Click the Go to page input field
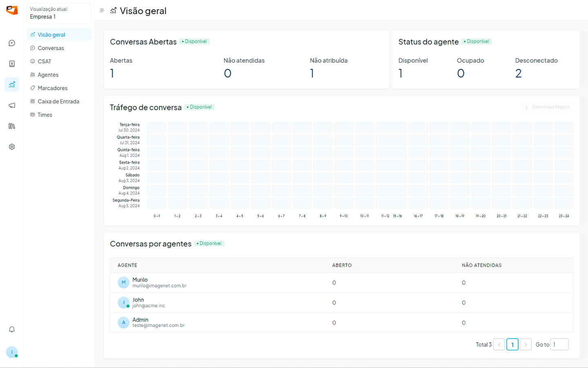Image resolution: width=588 pixels, height=368 pixels. click(x=559, y=345)
